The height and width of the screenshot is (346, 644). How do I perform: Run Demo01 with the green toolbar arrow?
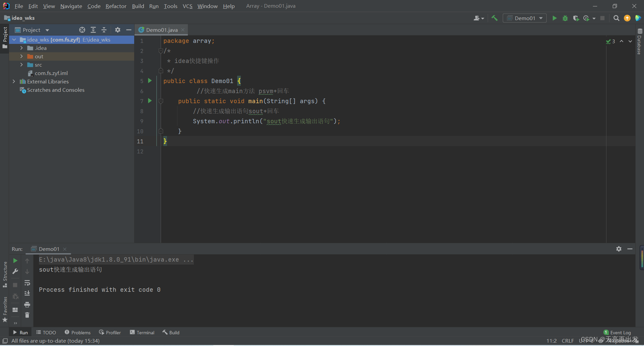(x=554, y=18)
